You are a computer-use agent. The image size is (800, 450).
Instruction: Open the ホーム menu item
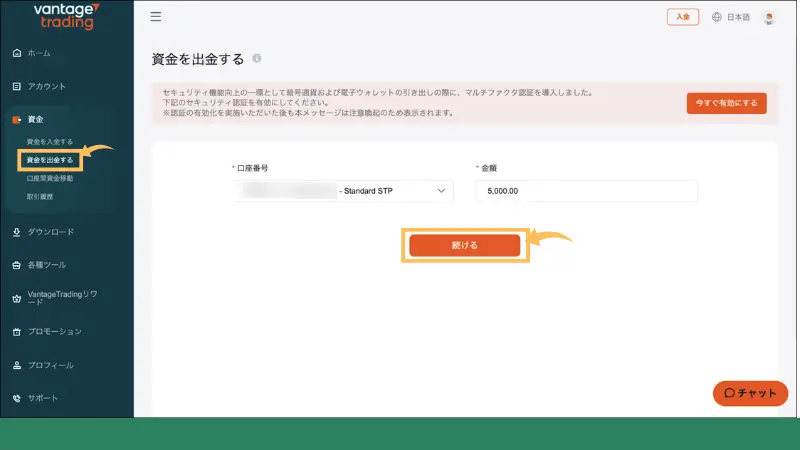pos(39,53)
